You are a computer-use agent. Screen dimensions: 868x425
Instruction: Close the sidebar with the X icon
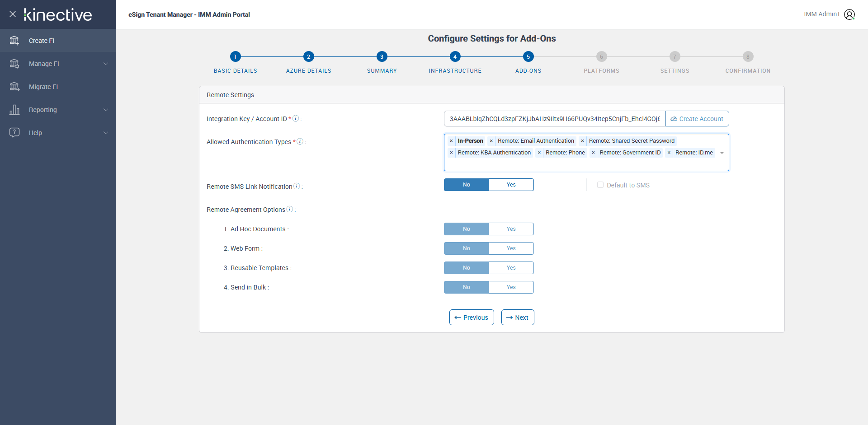coord(13,14)
